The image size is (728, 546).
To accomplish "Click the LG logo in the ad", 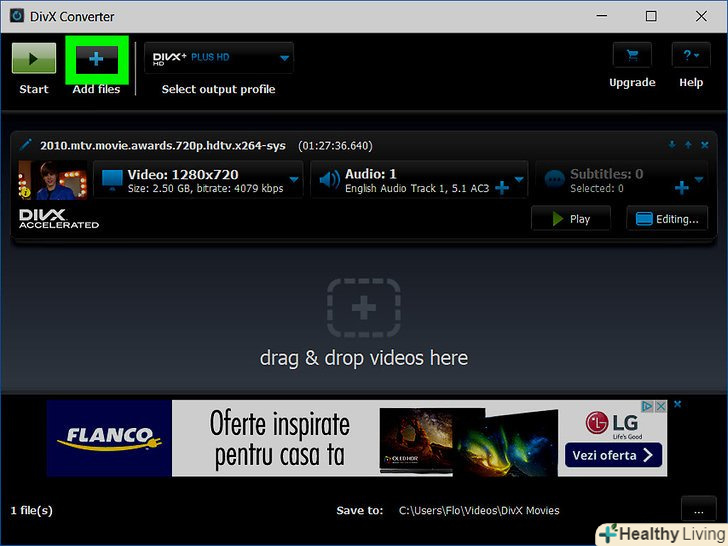I will click(612, 423).
